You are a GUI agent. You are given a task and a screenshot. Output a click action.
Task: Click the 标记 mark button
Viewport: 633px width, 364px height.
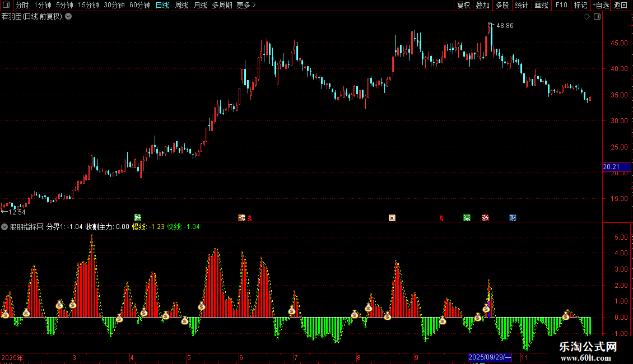coord(580,5)
